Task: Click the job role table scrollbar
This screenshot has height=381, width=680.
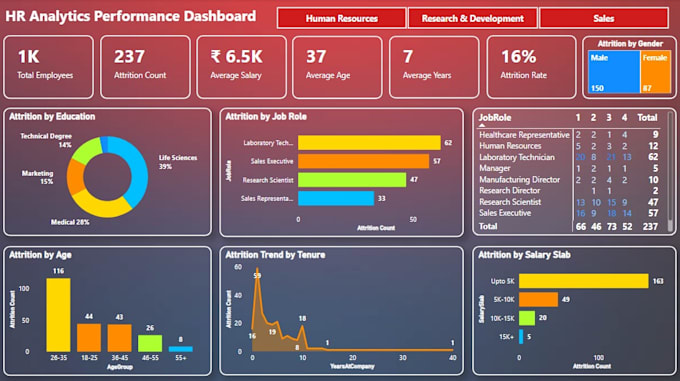Action: [670, 171]
